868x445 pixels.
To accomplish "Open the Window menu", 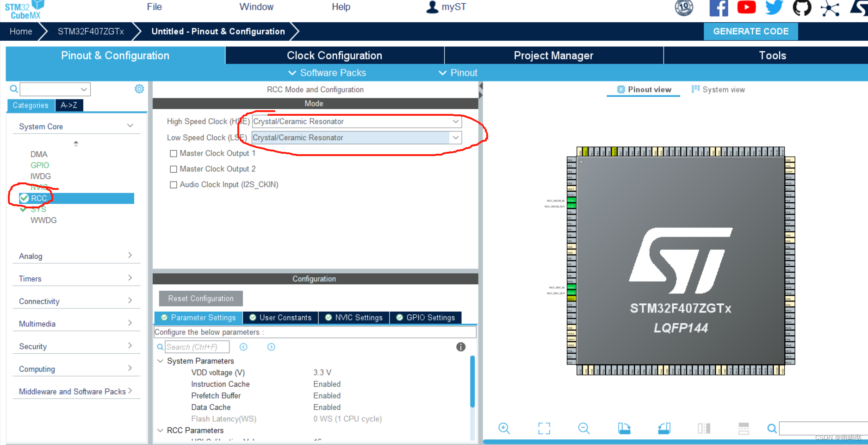I will (256, 7).
